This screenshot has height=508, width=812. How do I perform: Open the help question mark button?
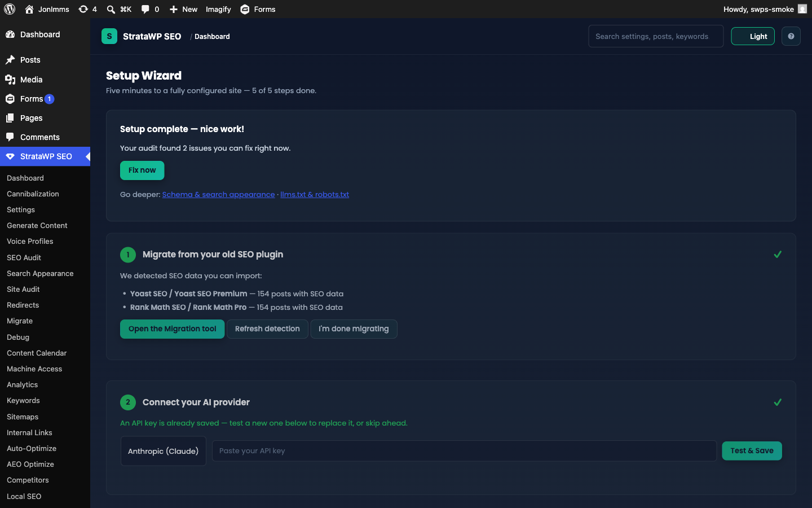[791, 36]
